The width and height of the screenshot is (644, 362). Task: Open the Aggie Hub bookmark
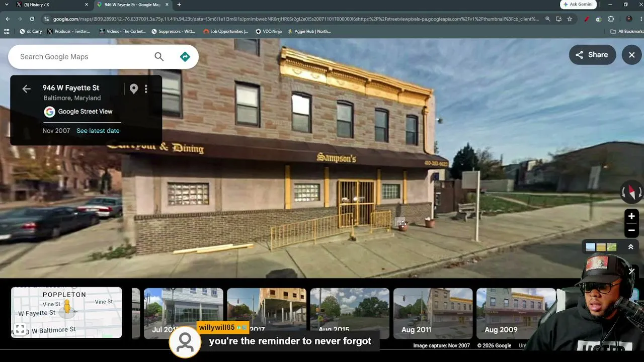point(309,31)
